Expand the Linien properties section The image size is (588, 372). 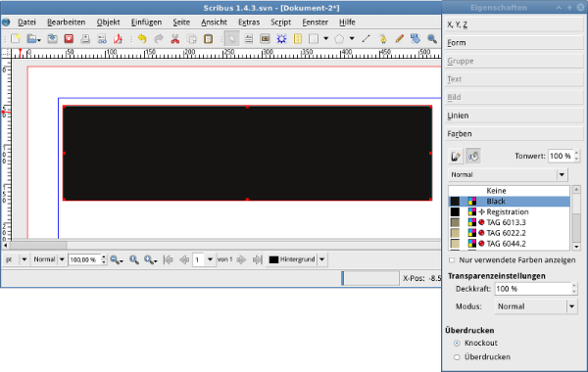coord(514,116)
